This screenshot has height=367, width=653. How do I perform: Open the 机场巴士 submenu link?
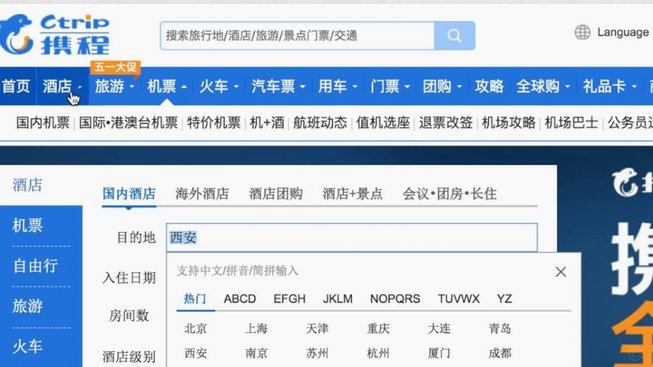pyautogui.click(x=571, y=123)
